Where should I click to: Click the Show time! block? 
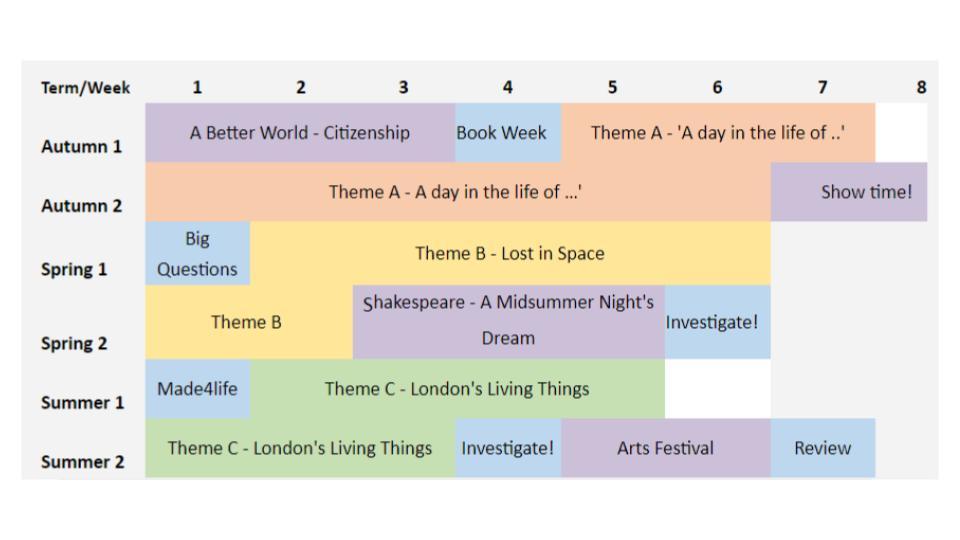coord(866,192)
